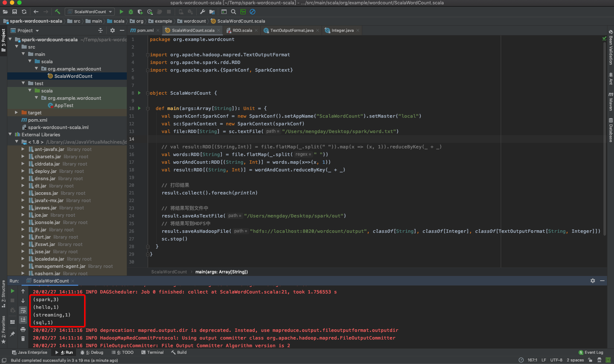614x364 pixels.
Task: Collapse the main folder node
Action: (x=23, y=54)
